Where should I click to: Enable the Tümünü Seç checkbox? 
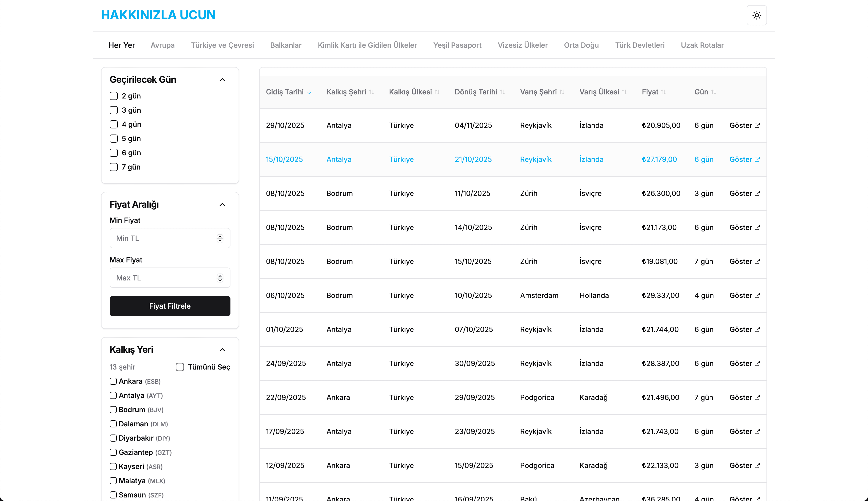[x=180, y=367]
